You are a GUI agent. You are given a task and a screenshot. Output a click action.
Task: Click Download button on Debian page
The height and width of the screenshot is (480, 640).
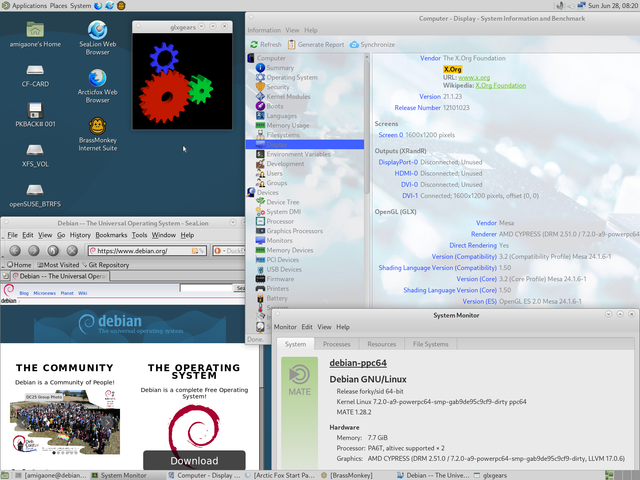coord(194,460)
